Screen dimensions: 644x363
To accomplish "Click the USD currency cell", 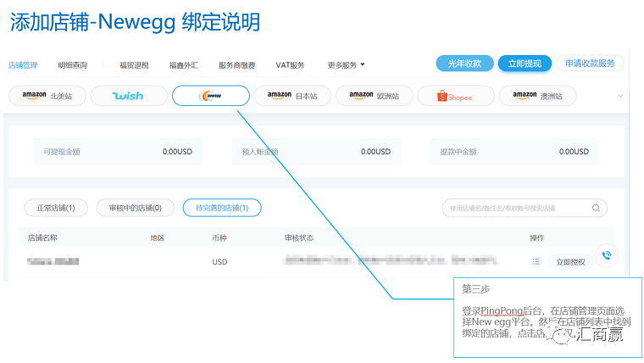I will pyautogui.click(x=219, y=262).
